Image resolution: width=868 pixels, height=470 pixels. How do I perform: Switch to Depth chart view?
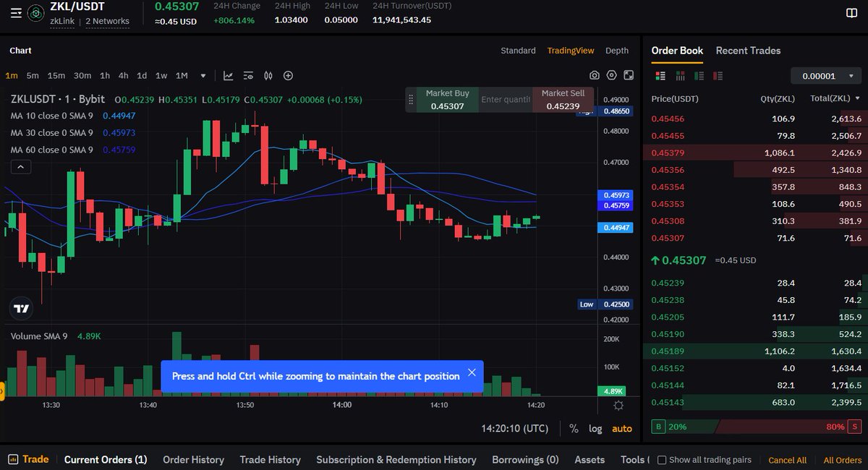click(x=617, y=51)
